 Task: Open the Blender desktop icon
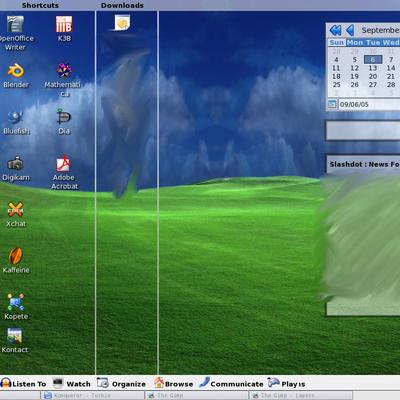coord(16,70)
